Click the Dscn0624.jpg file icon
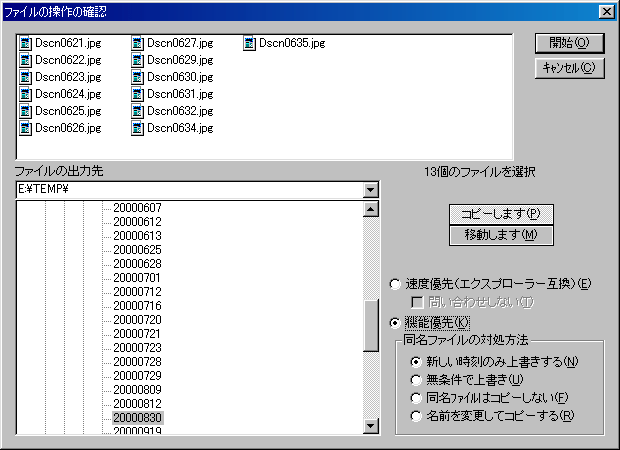620x450 pixels. point(25,94)
